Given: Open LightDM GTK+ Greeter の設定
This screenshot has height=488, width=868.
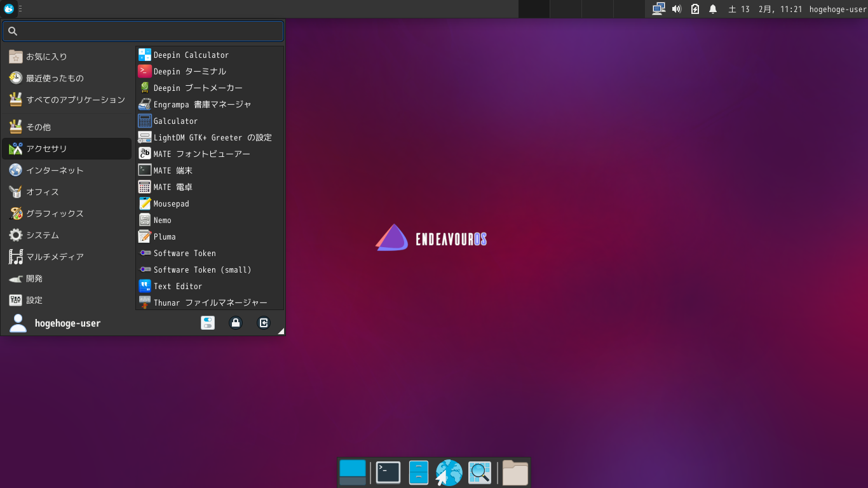Looking at the screenshot, I should pyautogui.click(x=210, y=138).
